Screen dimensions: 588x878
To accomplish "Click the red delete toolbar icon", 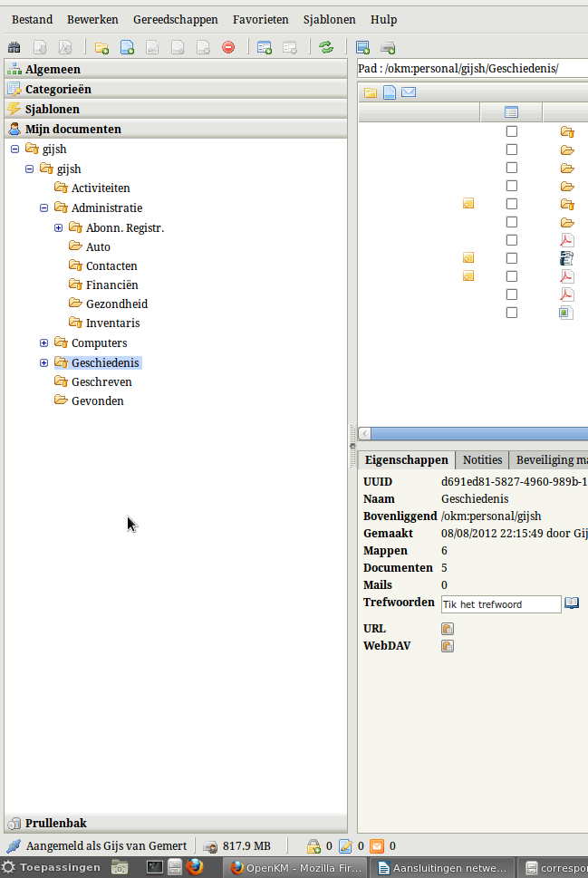I will point(228,47).
